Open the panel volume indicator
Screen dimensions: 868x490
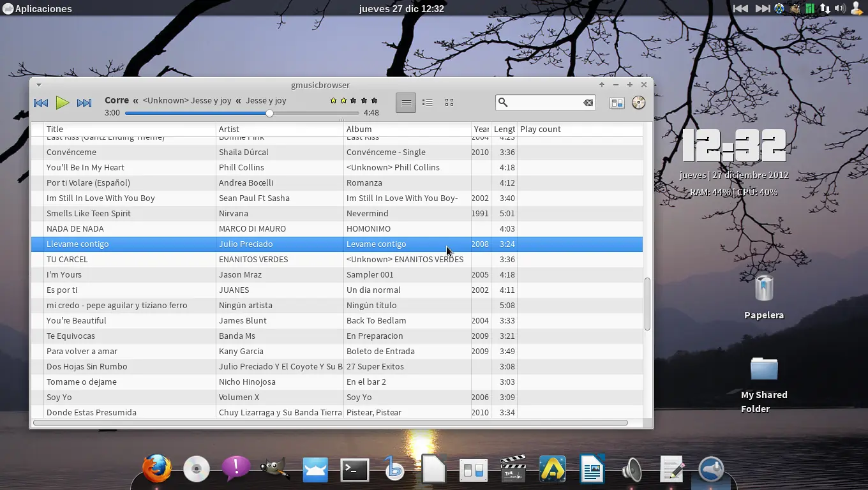coord(840,9)
